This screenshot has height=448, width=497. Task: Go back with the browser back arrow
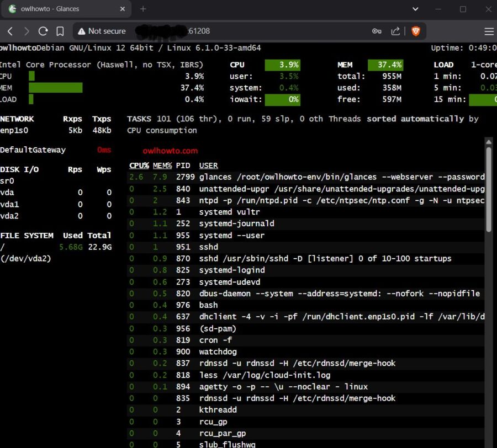tap(10, 31)
